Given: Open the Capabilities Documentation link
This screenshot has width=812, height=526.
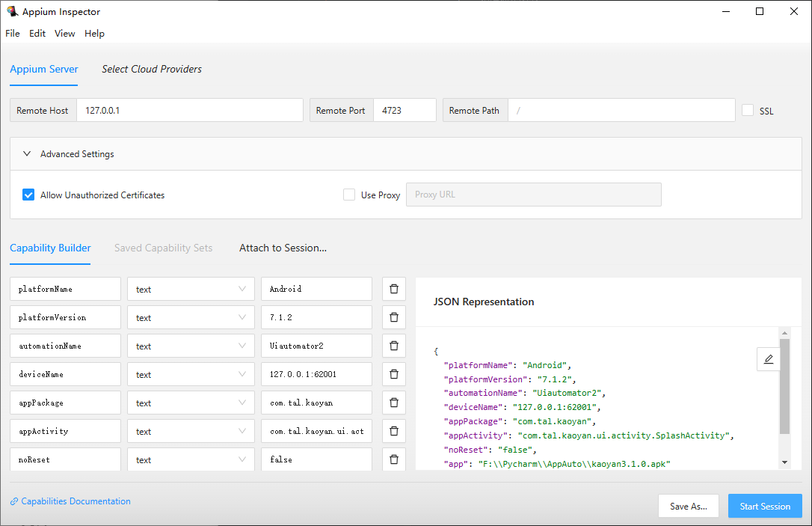Looking at the screenshot, I should click(x=76, y=501).
